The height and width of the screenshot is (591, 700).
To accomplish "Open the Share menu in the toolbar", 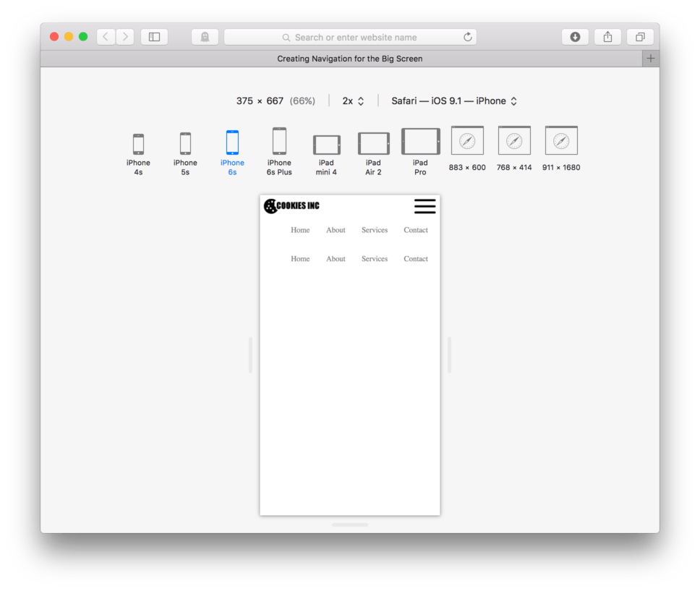I will 607,37.
